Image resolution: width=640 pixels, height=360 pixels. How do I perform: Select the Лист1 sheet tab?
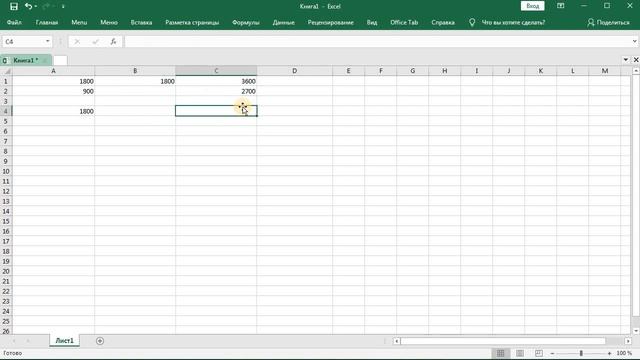point(64,341)
